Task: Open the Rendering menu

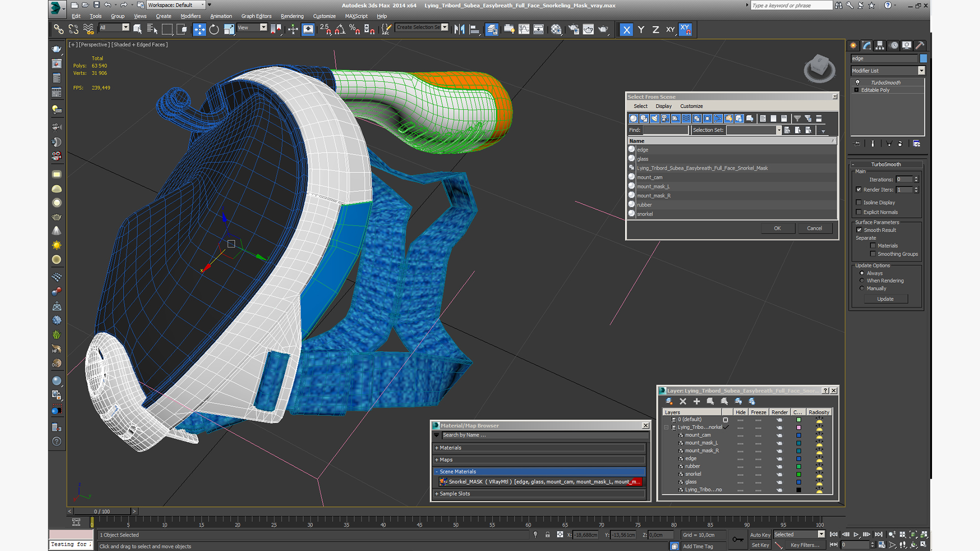Action: 292,16
